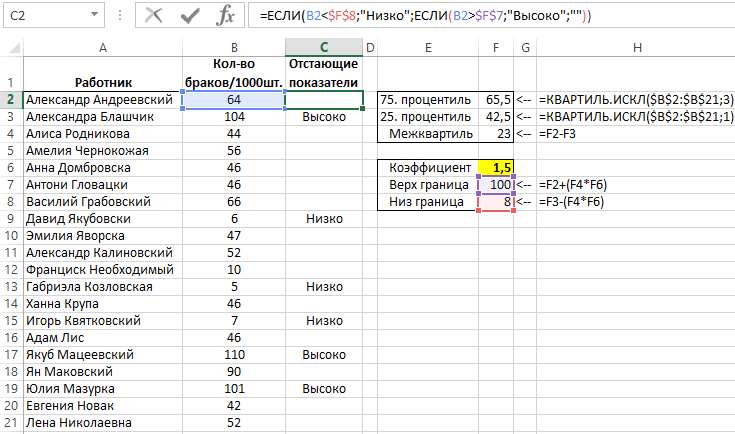Click the Отстающие показатели header cell
This screenshot has height=434, width=735.
pyautogui.click(x=324, y=73)
